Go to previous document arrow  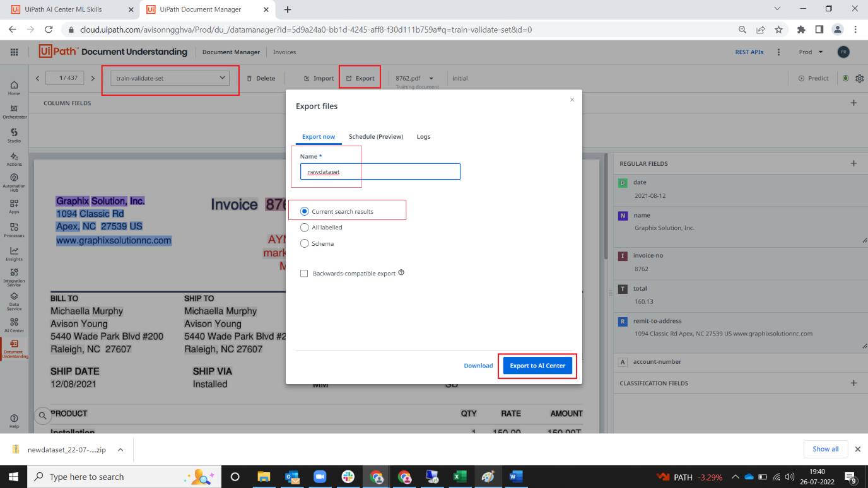(x=37, y=78)
